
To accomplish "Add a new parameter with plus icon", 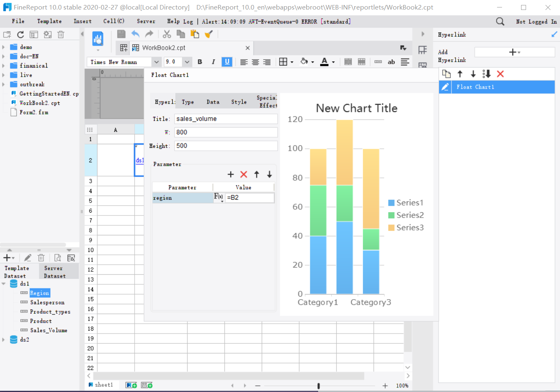I will point(231,174).
